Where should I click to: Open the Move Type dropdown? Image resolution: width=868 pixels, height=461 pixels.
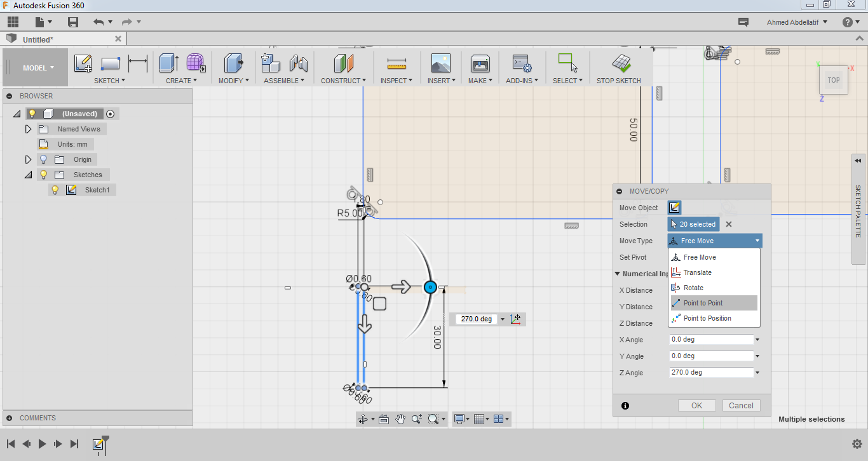click(715, 241)
